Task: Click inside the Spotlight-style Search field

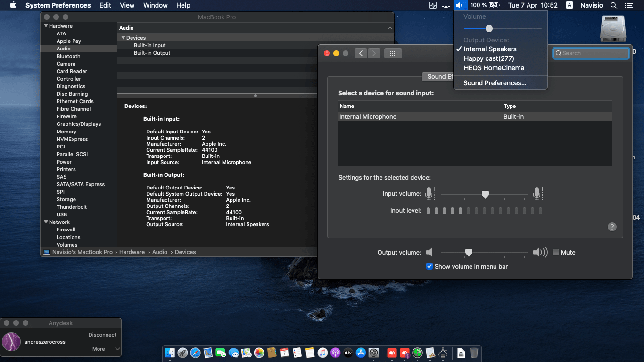Action: pos(591,53)
